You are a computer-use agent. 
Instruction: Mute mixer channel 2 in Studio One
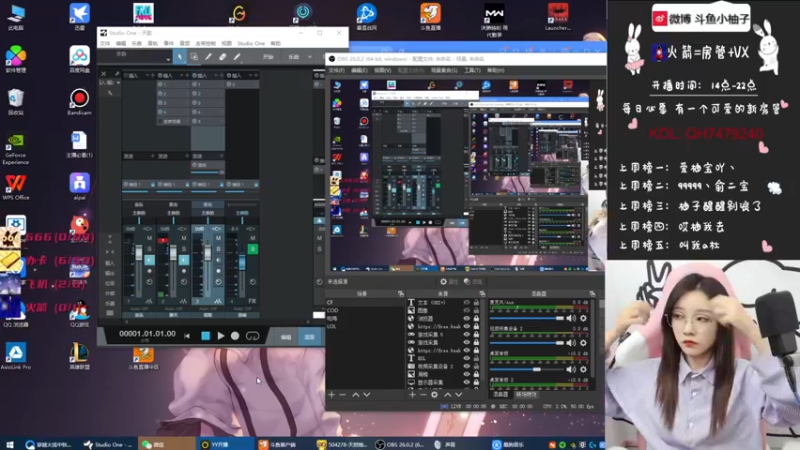click(184, 238)
